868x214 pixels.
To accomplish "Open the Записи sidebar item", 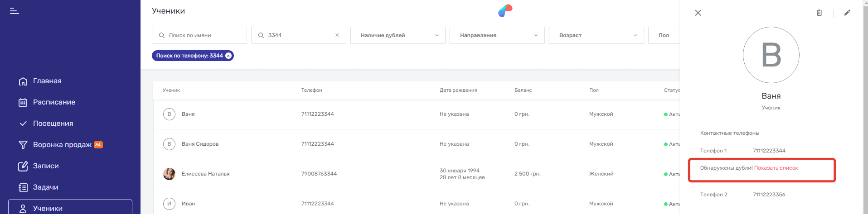I will tap(46, 166).
